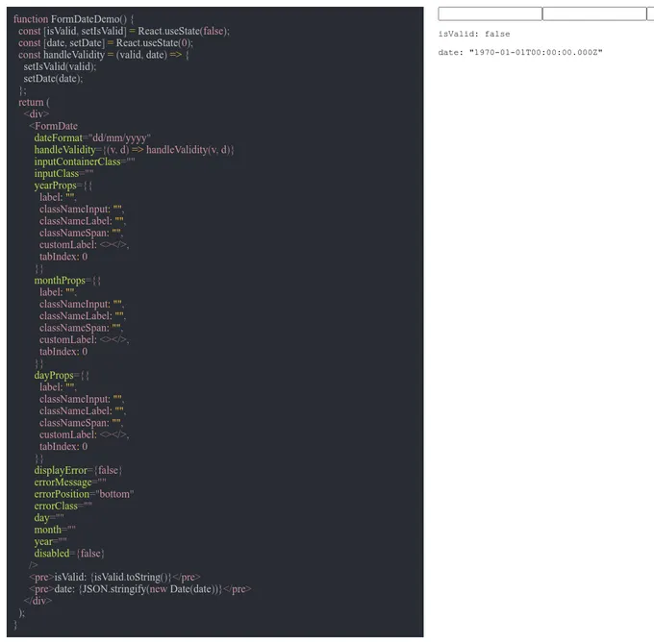
Task: Click the 'function FormDateDemo()' code line
Action: click(x=74, y=19)
